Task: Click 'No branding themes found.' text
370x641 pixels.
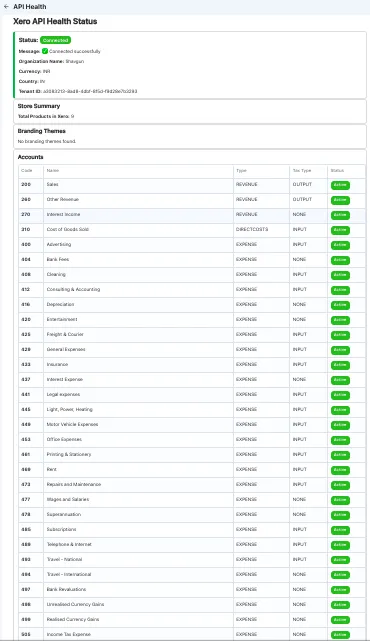Action: (47, 141)
